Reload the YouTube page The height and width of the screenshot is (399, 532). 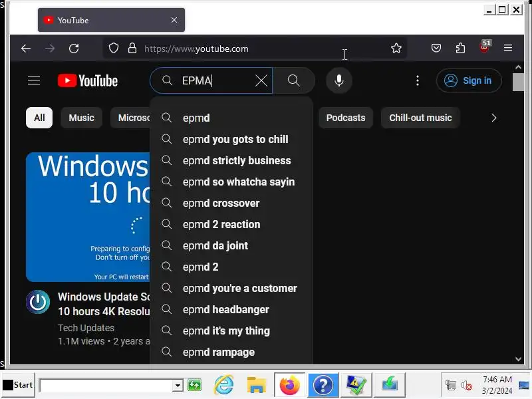coord(74,49)
